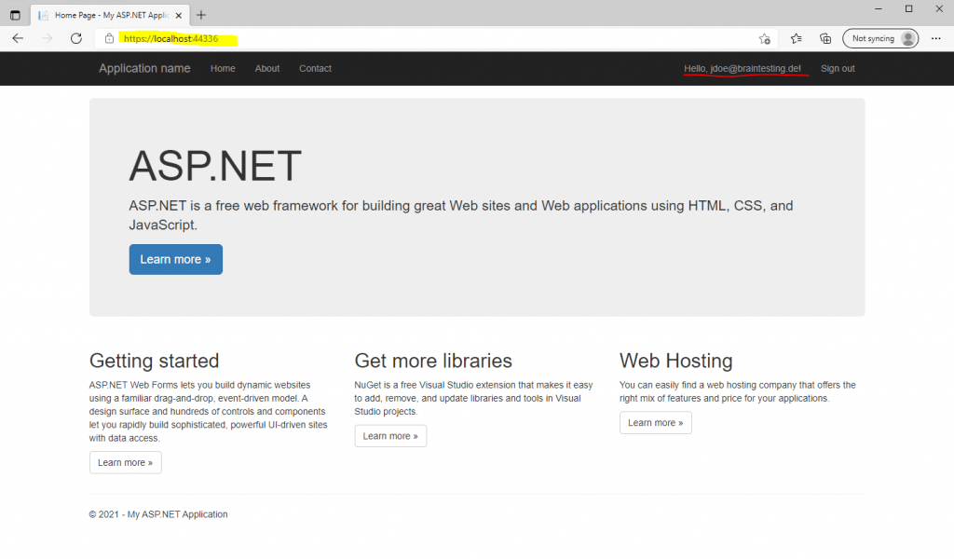Click the blue Learn more button

pos(176,259)
